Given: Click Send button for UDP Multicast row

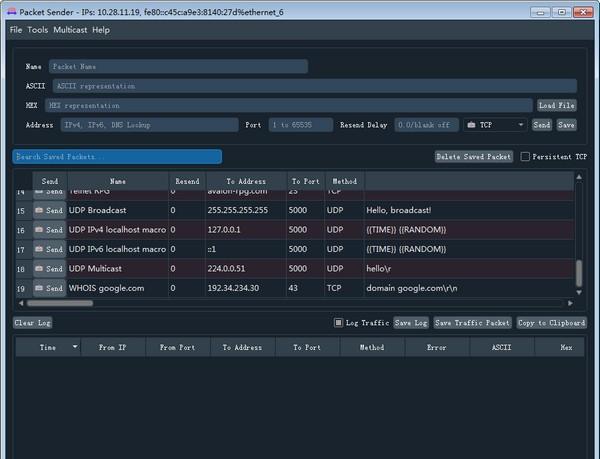Looking at the screenshot, I should tap(49, 269).
